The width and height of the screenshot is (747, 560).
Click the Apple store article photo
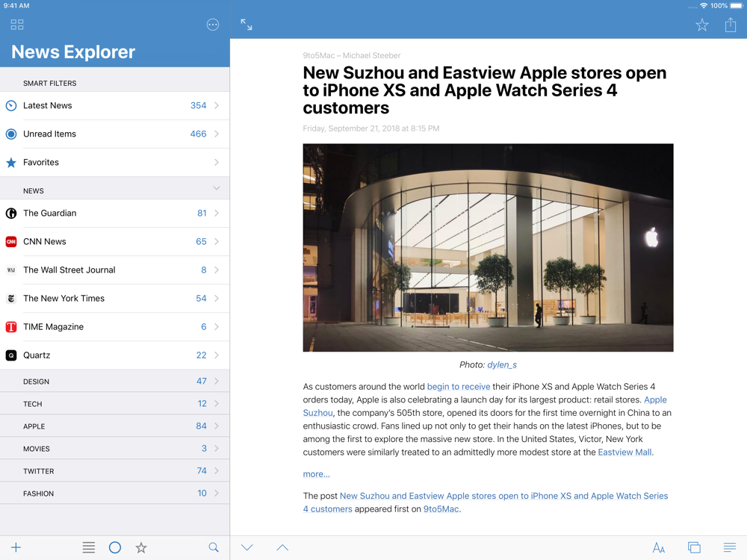488,248
